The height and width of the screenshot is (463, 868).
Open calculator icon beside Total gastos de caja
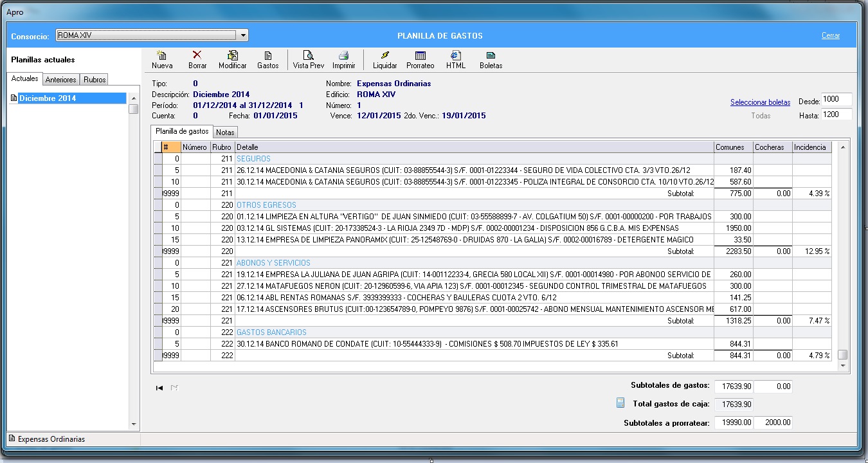tap(620, 404)
